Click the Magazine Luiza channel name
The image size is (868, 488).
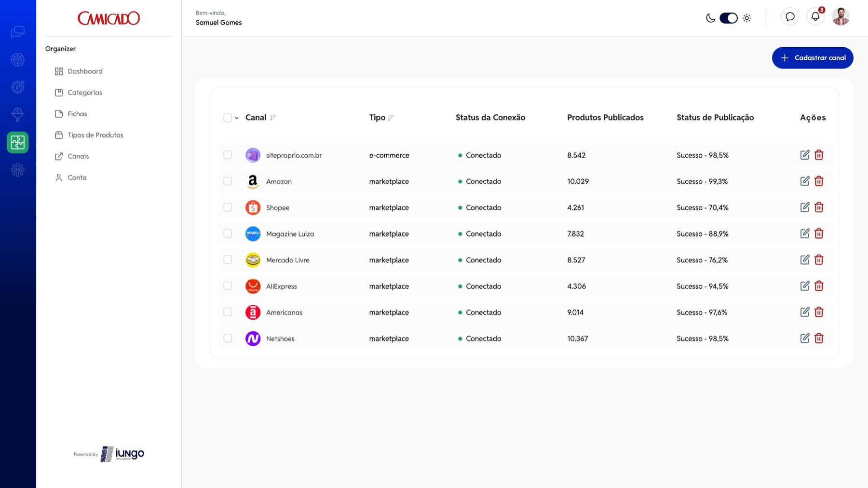tap(290, 234)
